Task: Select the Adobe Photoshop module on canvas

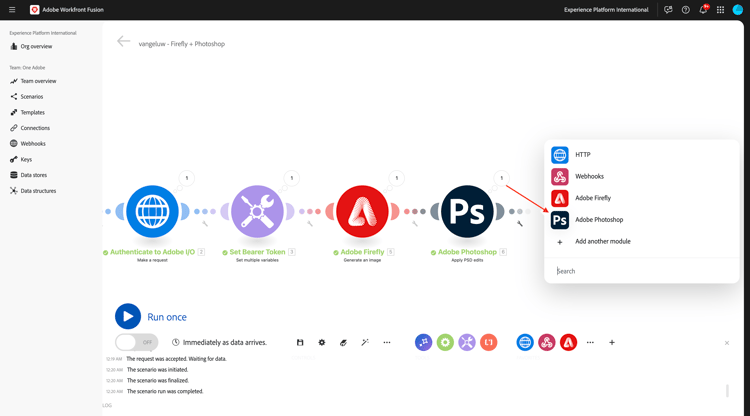Action: [x=467, y=211]
